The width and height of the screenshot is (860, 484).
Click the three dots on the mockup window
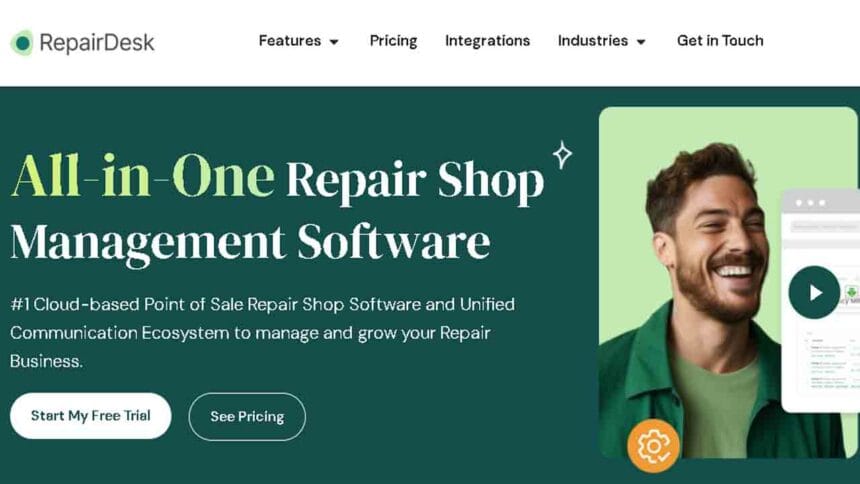(810, 203)
